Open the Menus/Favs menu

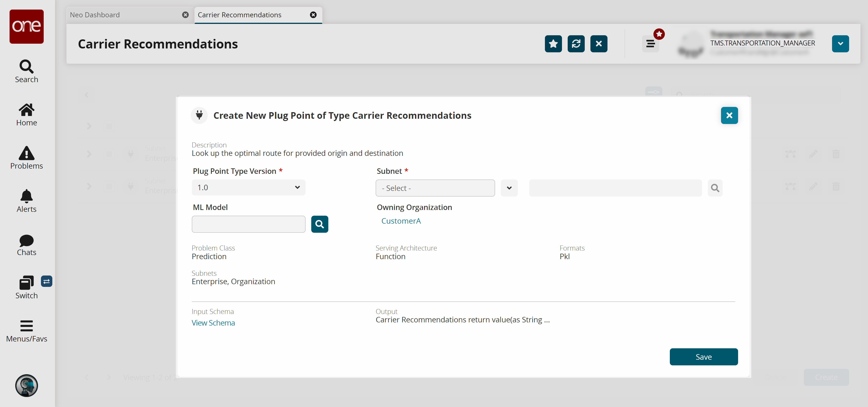coord(26,326)
